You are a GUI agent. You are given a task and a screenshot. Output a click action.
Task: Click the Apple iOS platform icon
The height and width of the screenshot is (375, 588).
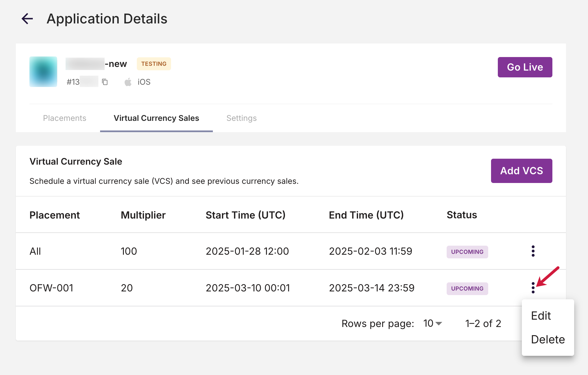point(128,82)
